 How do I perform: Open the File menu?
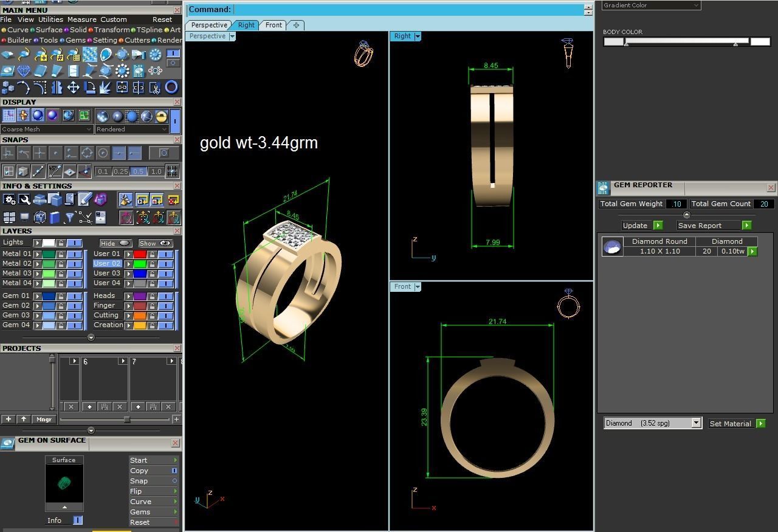click(x=6, y=19)
